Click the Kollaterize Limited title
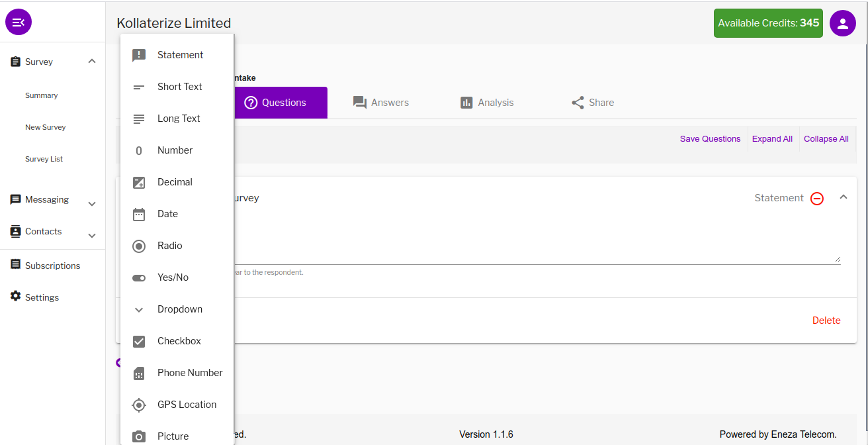 pos(174,23)
